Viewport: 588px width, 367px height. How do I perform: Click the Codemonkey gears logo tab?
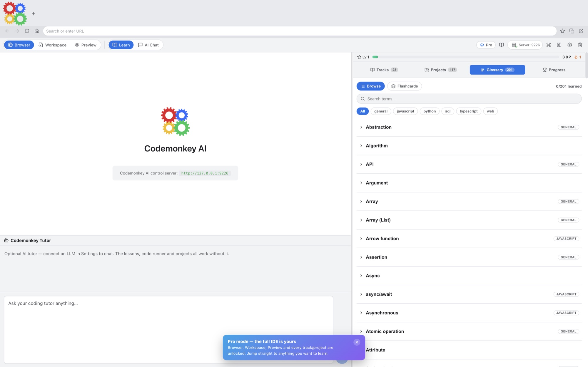(x=15, y=14)
